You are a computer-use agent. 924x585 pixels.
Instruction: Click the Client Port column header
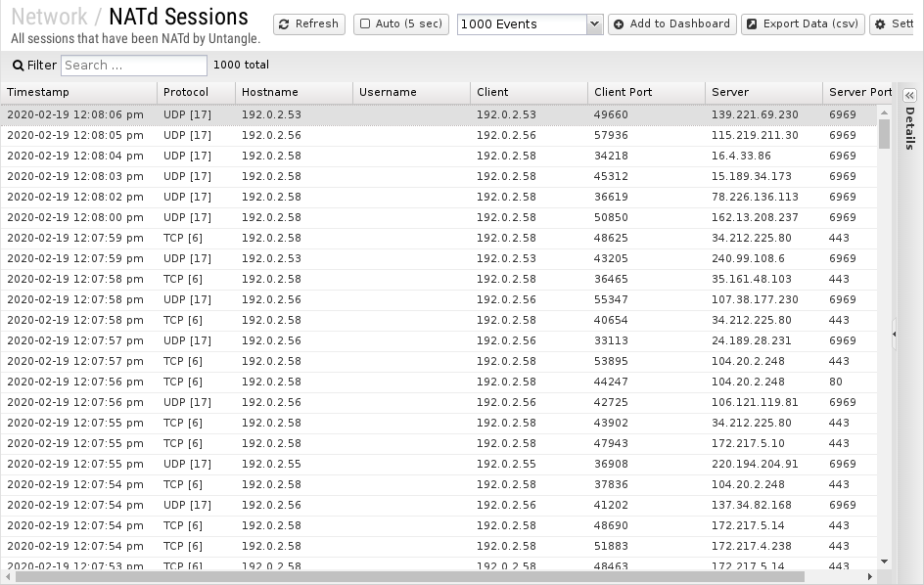[x=646, y=92]
